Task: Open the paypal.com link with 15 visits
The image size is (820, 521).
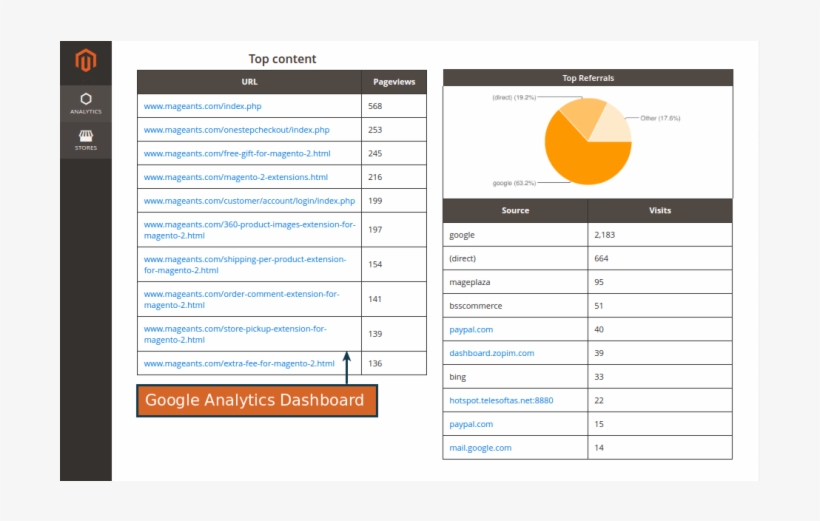Action: [x=471, y=424]
